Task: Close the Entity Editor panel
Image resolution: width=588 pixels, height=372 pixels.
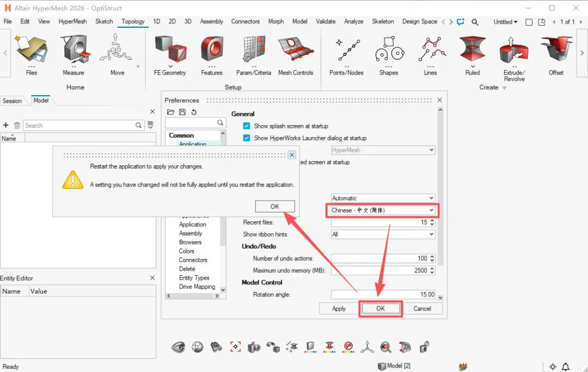Action: pyautogui.click(x=152, y=278)
